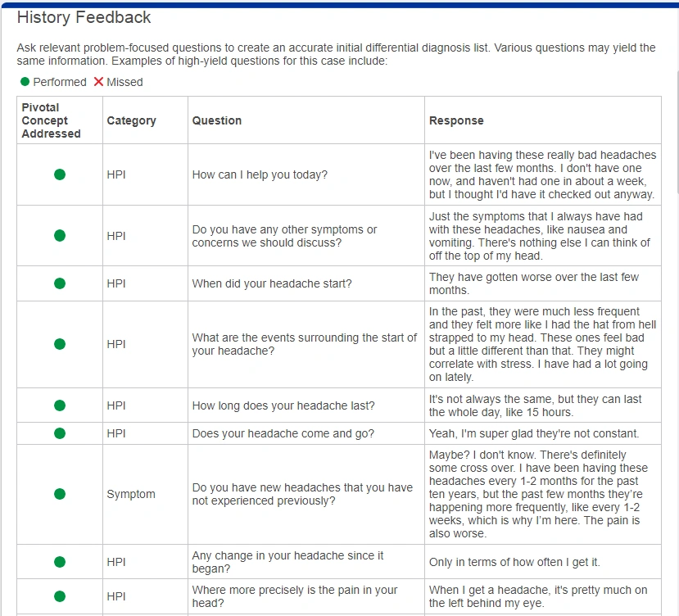Click green Performed dot for 'How can I help you today?'
This screenshot has width=679, height=616.
tap(60, 174)
